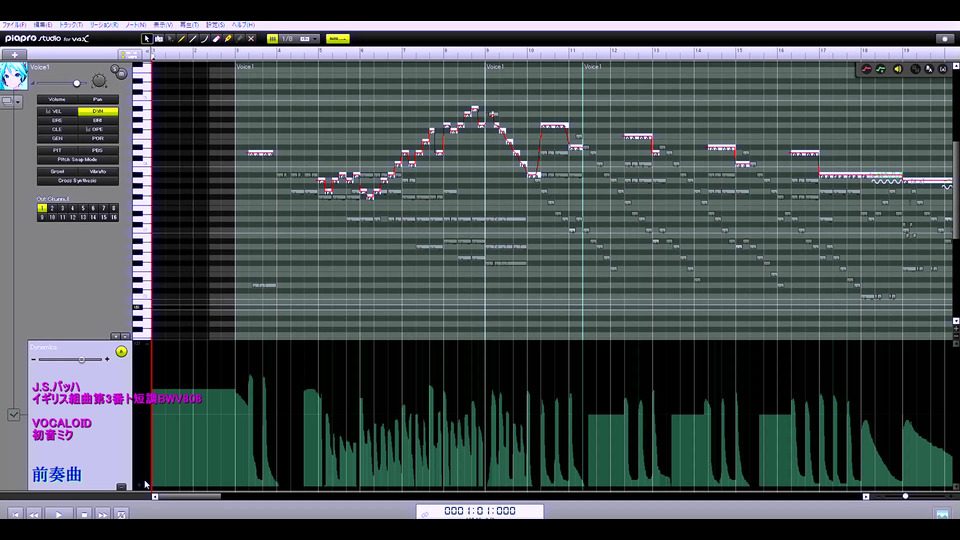The image size is (960, 540).
Task: Select output channel 5
Action: point(83,208)
